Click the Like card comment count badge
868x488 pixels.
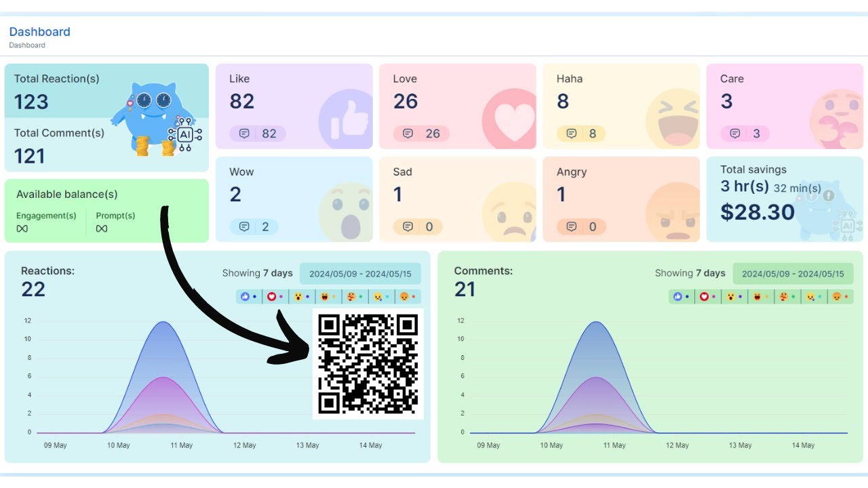pyautogui.click(x=258, y=134)
